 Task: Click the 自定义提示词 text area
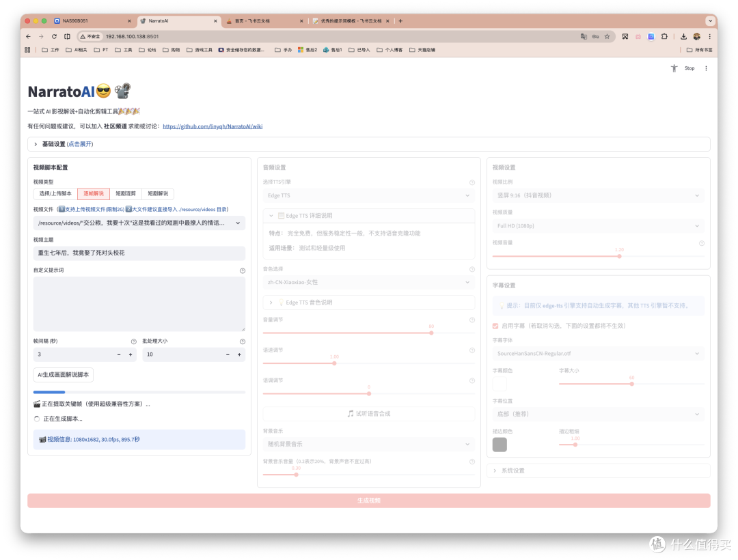pos(139,304)
